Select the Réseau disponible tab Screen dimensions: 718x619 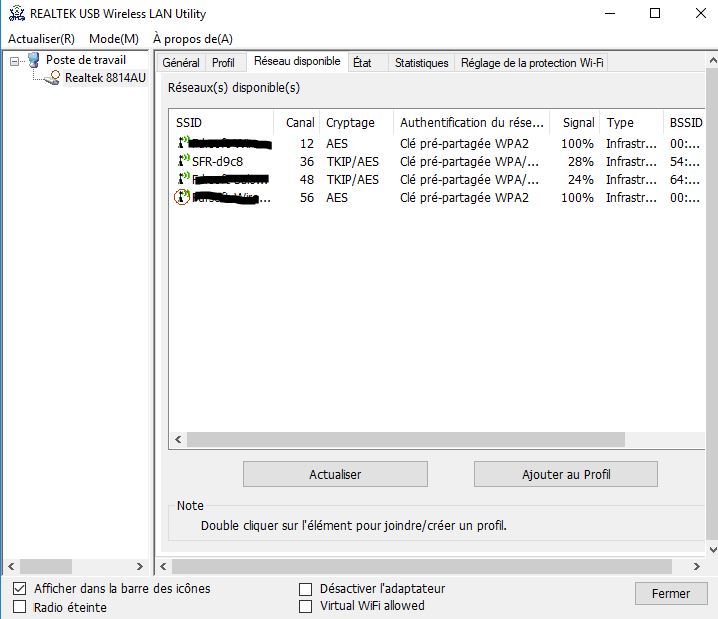(297, 61)
